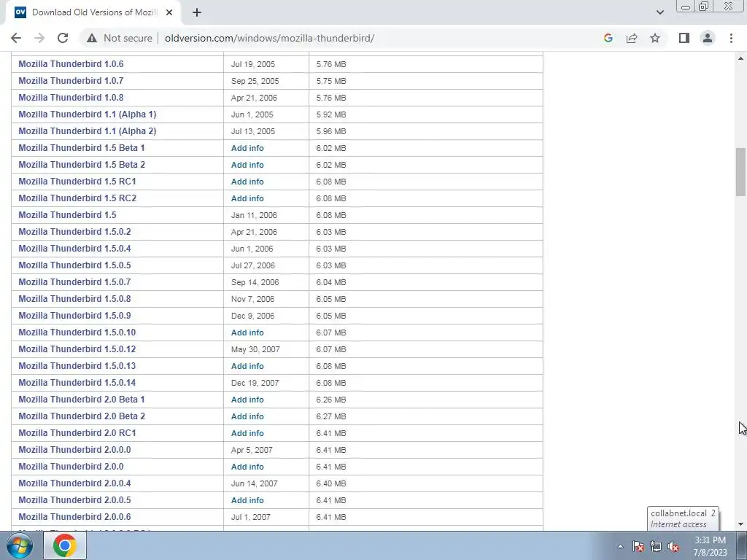Close the Download Old Versions tab
The image size is (747, 560).
point(169,12)
